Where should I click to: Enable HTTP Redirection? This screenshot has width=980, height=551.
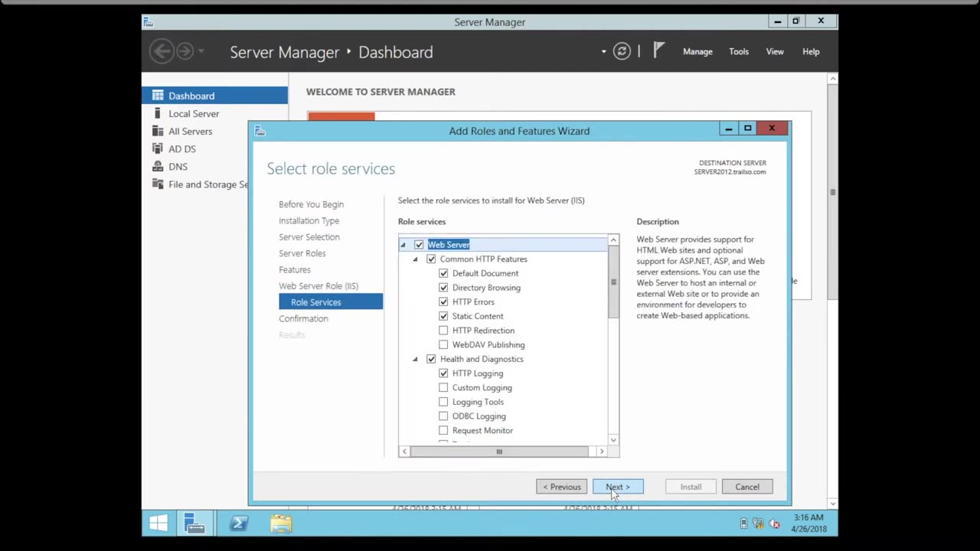pyautogui.click(x=443, y=331)
